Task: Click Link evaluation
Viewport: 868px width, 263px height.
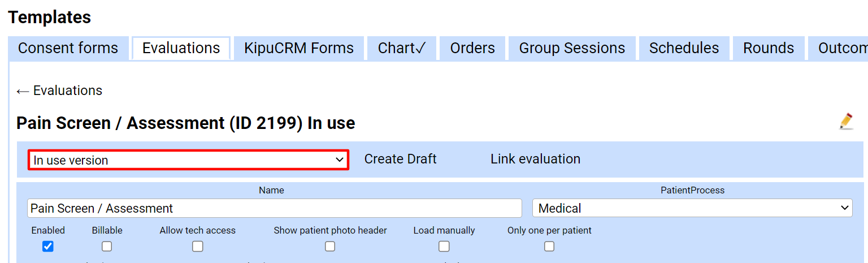Action: click(535, 159)
